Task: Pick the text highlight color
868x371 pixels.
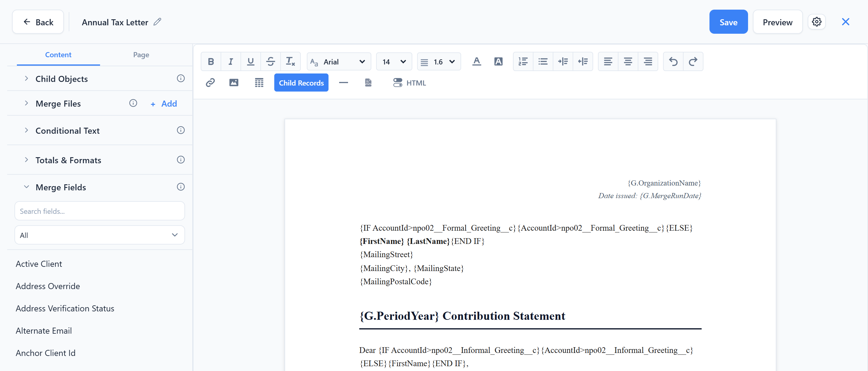Action: (x=498, y=62)
